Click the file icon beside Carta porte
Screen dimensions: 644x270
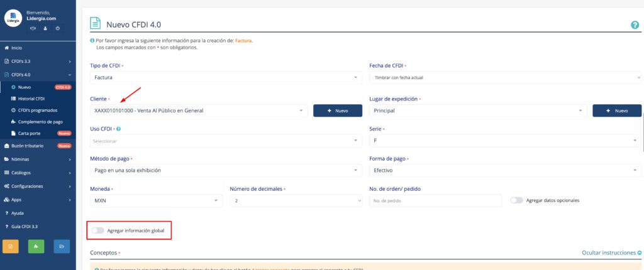click(x=14, y=133)
